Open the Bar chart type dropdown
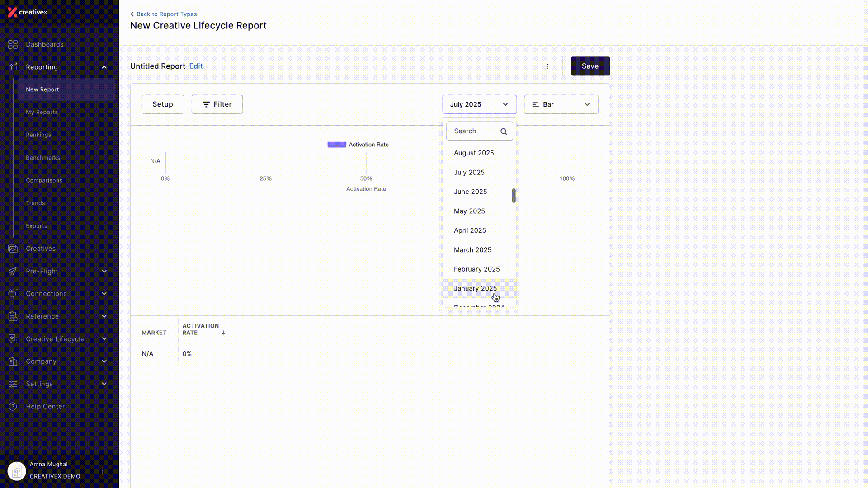The height and width of the screenshot is (488, 868). click(561, 104)
